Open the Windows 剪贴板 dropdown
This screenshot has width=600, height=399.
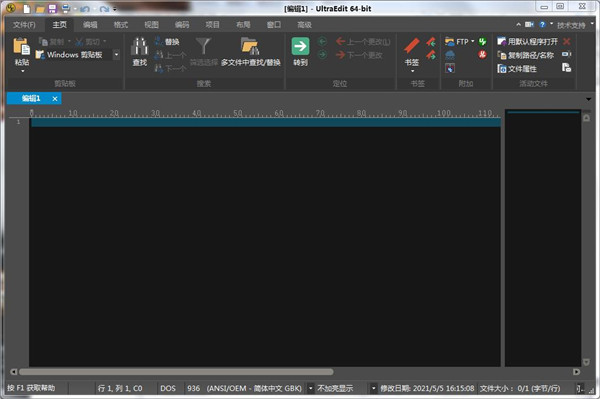point(116,55)
